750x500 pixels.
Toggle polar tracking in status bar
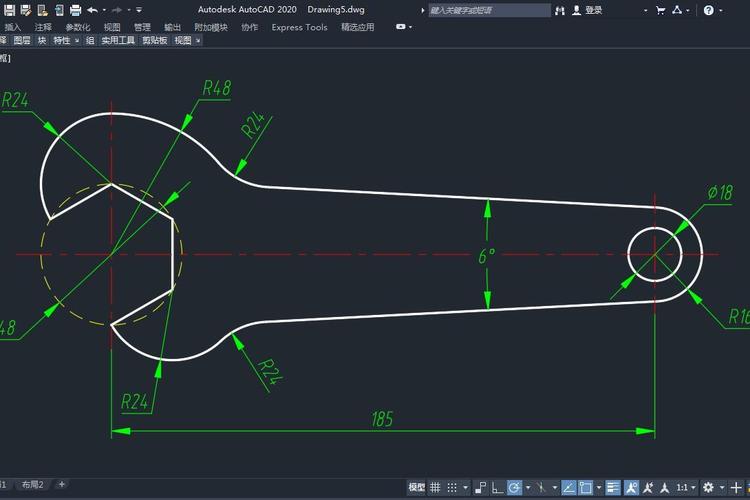coord(514,488)
